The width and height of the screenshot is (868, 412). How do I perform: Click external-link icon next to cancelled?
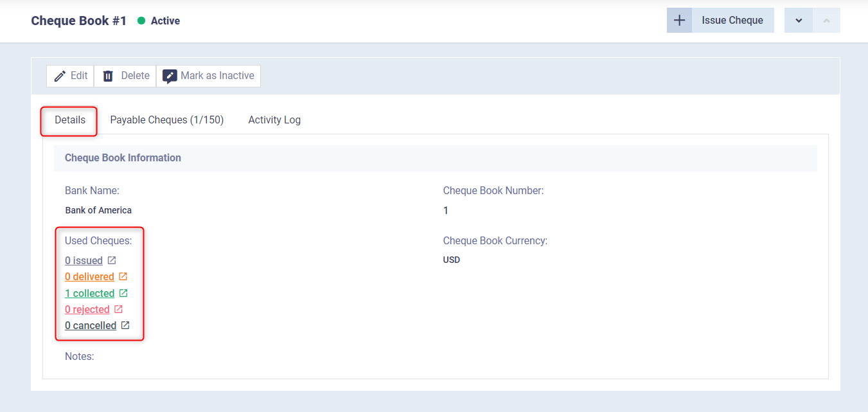pos(125,326)
